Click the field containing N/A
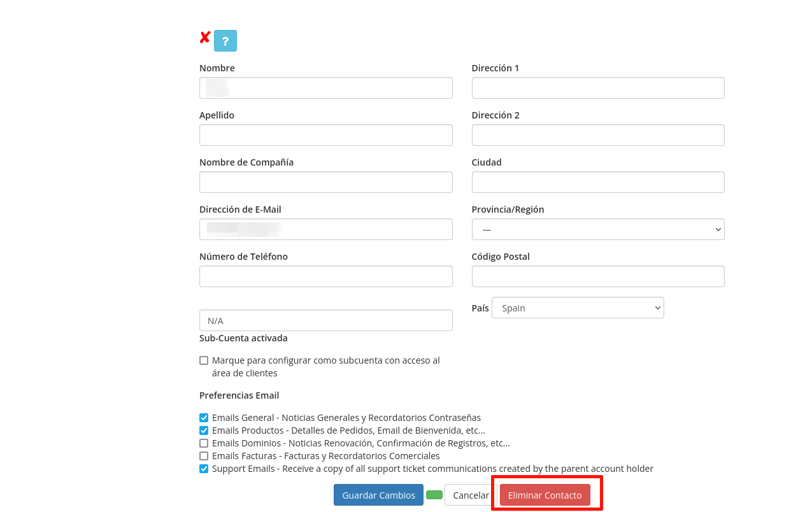Screen dimensions: 812x512 [326, 320]
